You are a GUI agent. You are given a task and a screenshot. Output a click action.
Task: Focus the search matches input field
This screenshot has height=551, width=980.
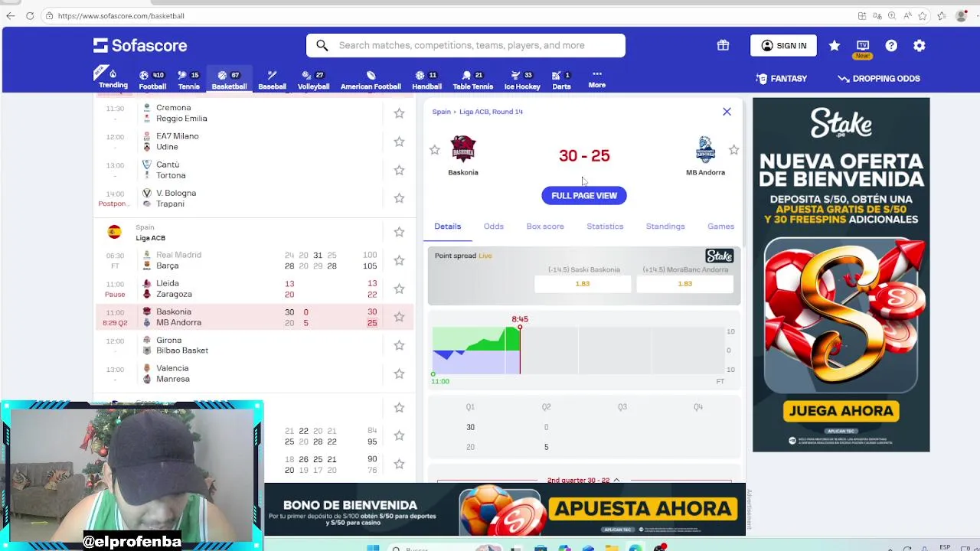(465, 46)
